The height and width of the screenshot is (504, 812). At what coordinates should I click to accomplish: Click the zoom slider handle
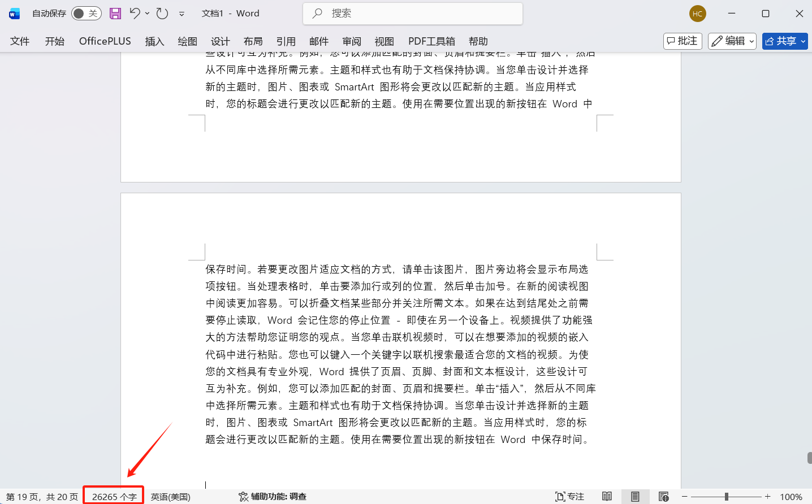pyautogui.click(x=726, y=497)
